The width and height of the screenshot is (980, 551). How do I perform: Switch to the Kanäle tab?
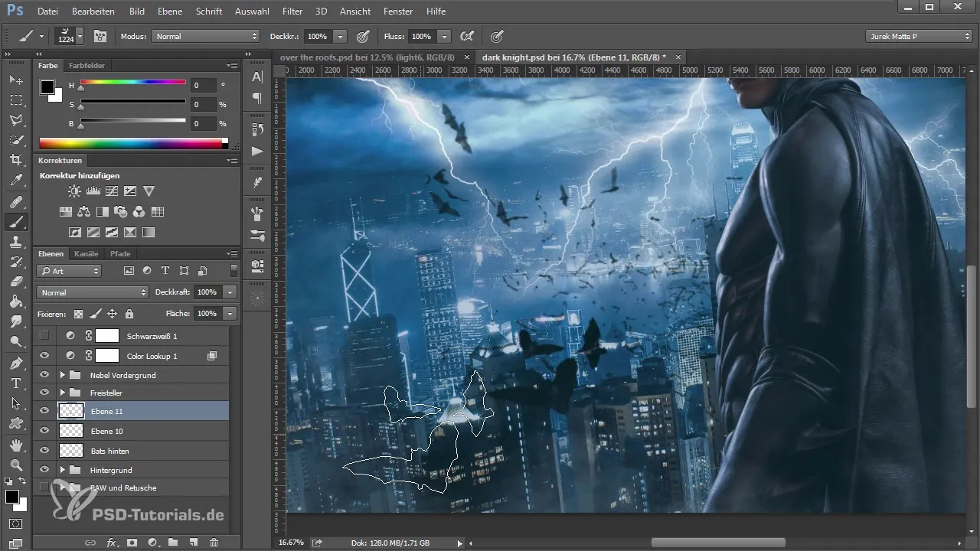click(x=87, y=253)
